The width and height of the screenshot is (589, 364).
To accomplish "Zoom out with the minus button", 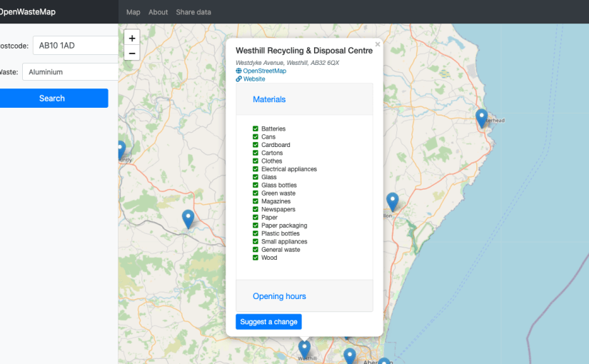I will tap(131, 54).
